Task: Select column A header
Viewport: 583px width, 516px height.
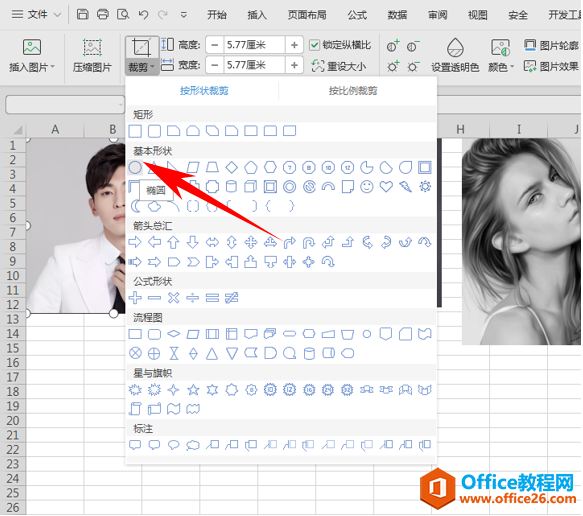Action: (55, 129)
